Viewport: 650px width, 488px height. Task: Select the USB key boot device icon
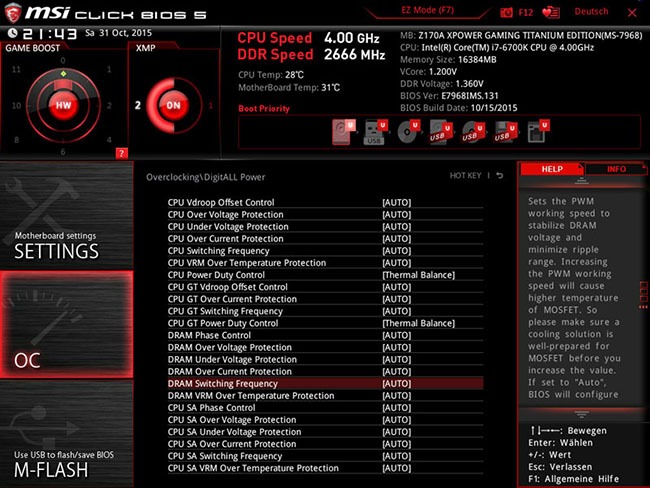tap(376, 132)
